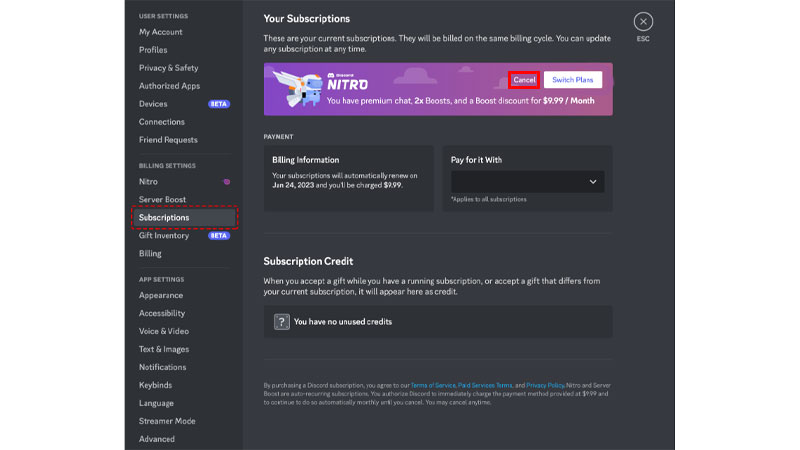
Task: Click the 'Billing Information' heading
Action: pyautogui.click(x=306, y=160)
